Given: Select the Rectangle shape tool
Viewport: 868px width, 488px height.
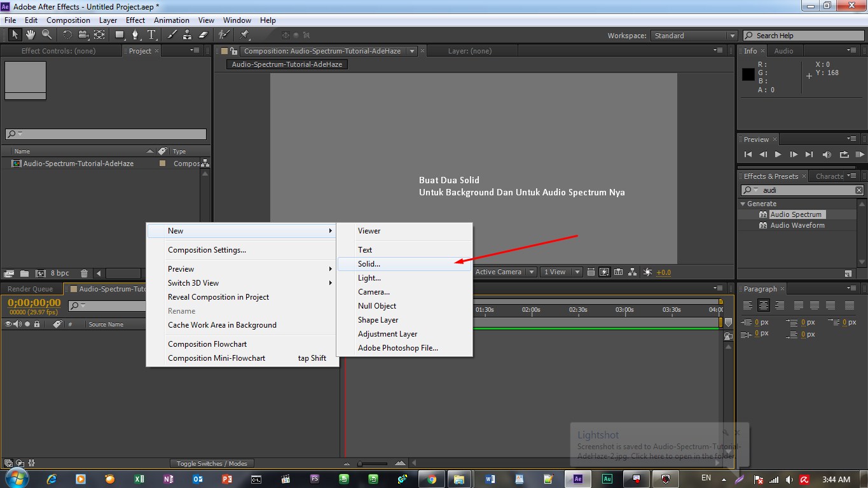Looking at the screenshot, I should [x=120, y=35].
